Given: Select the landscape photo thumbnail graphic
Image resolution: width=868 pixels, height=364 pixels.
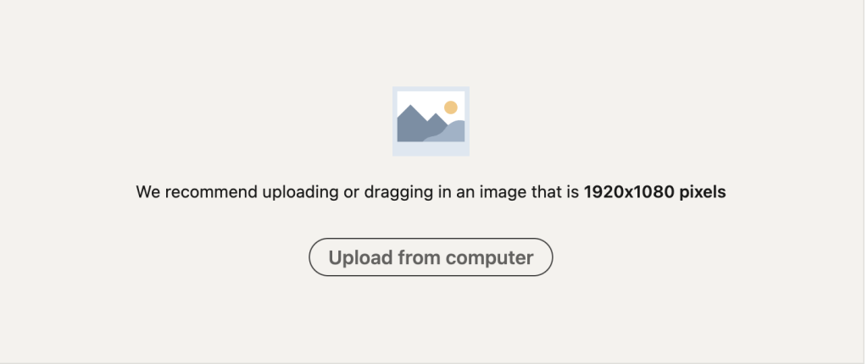Looking at the screenshot, I should 431,117.
